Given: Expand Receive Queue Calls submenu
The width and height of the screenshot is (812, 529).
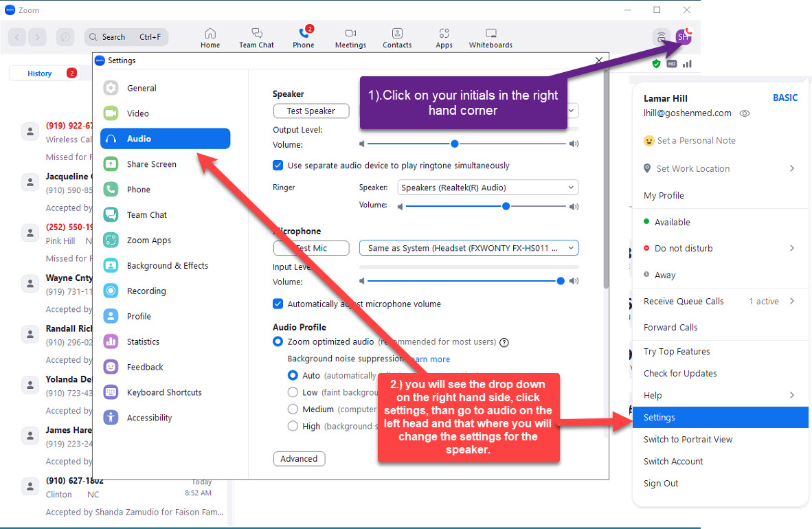Looking at the screenshot, I should pos(792,301).
